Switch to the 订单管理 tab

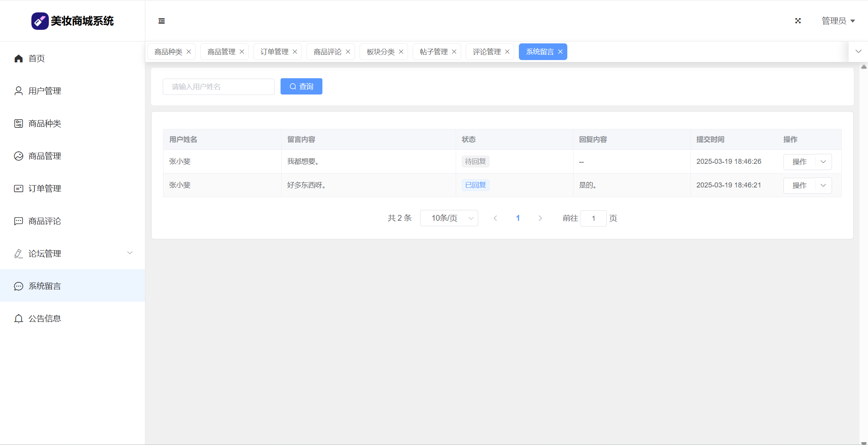click(x=274, y=52)
